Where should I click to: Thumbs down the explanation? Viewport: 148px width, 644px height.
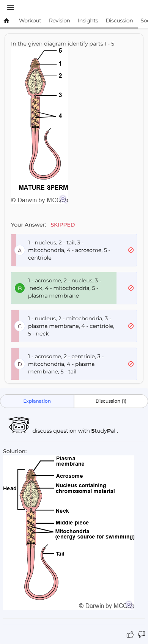(x=142, y=635)
